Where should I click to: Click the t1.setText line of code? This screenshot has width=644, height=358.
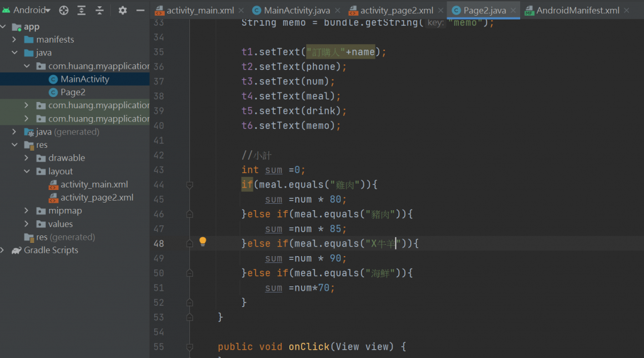(314, 52)
